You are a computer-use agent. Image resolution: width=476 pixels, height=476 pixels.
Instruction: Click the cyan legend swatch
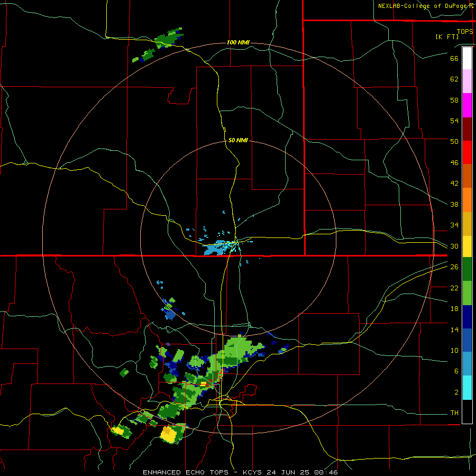467,388
